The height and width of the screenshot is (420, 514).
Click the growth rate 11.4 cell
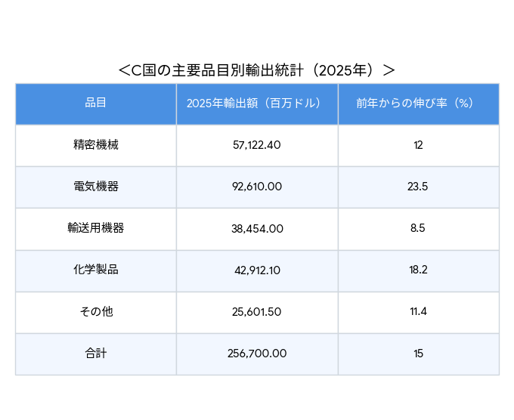[x=418, y=311]
